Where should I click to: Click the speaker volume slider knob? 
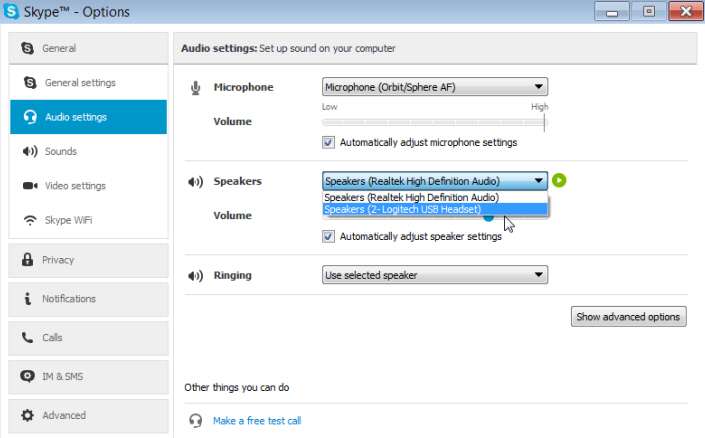coord(489,219)
